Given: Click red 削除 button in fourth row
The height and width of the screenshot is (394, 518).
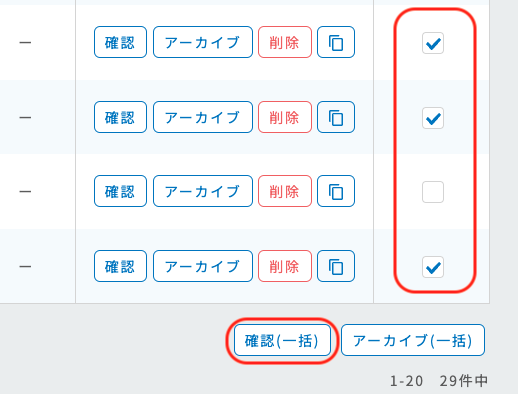Looking at the screenshot, I should (x=285, y=266).
